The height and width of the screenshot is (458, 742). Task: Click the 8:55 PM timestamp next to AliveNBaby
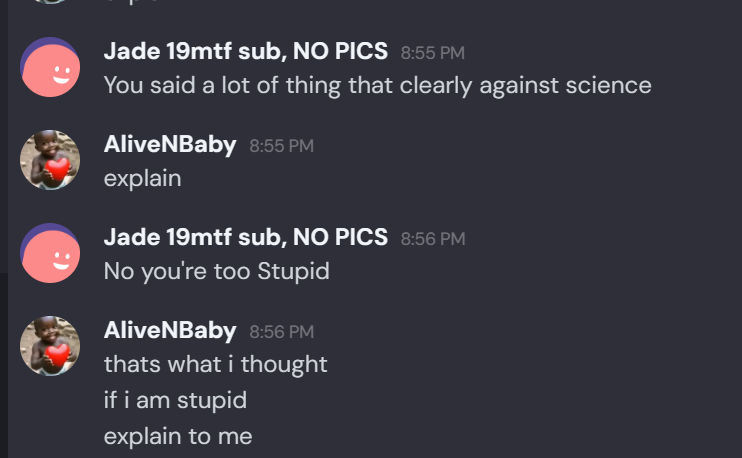pyautogui.click(x=281, y=146)
